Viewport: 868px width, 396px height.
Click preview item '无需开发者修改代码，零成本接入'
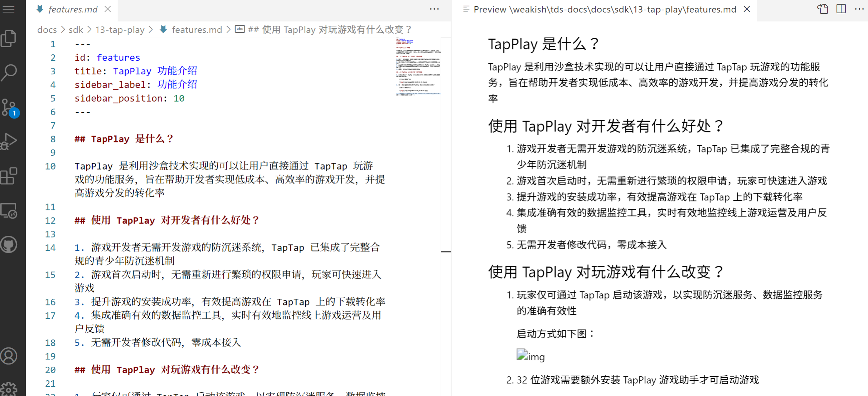[x=592, y=245]
